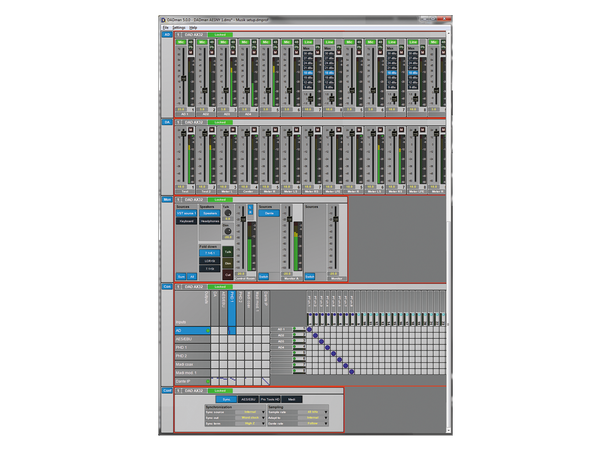This screenshot has width=610, height=450.
Task: Select the Con section tab
Action: pyautogui.click(x=167, y=286)
